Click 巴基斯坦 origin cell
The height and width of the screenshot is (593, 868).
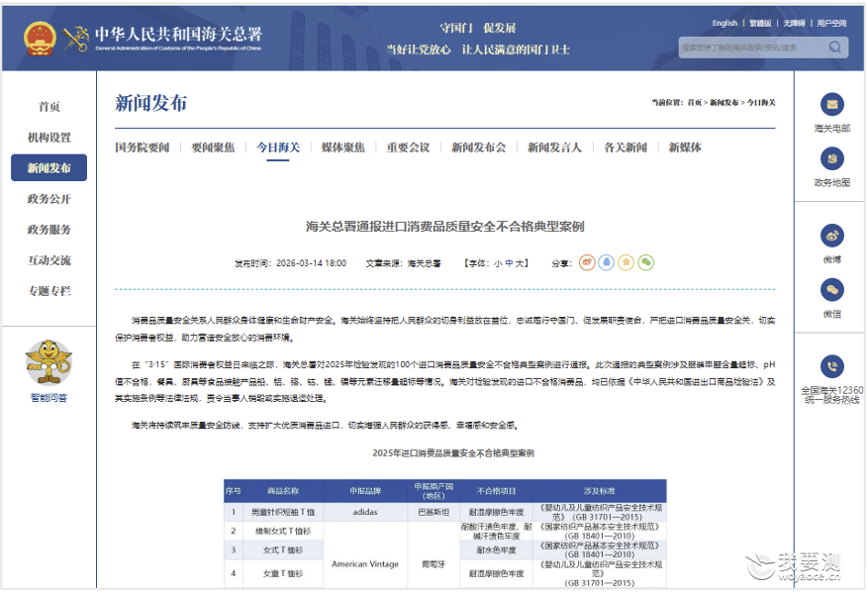click(x=434, y=512)
